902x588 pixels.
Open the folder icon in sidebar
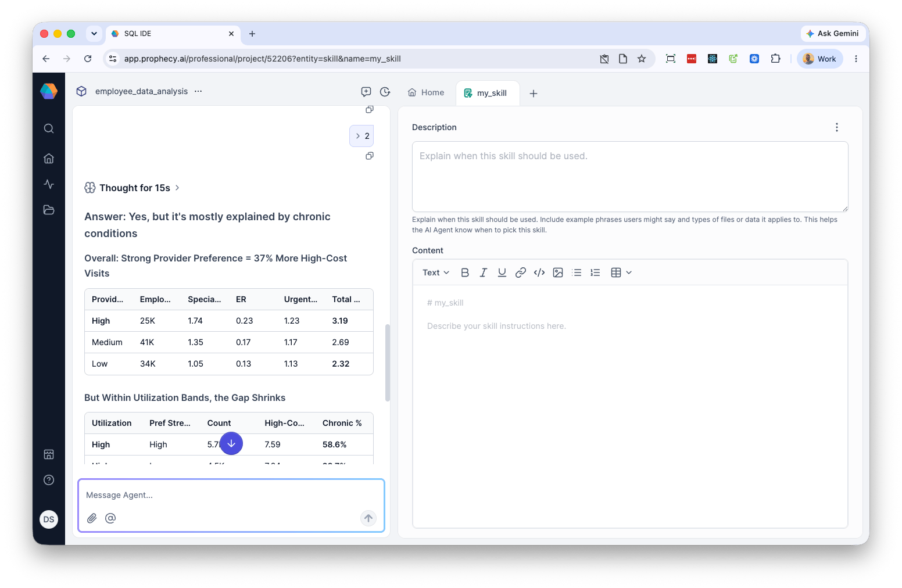click(49, 210)
